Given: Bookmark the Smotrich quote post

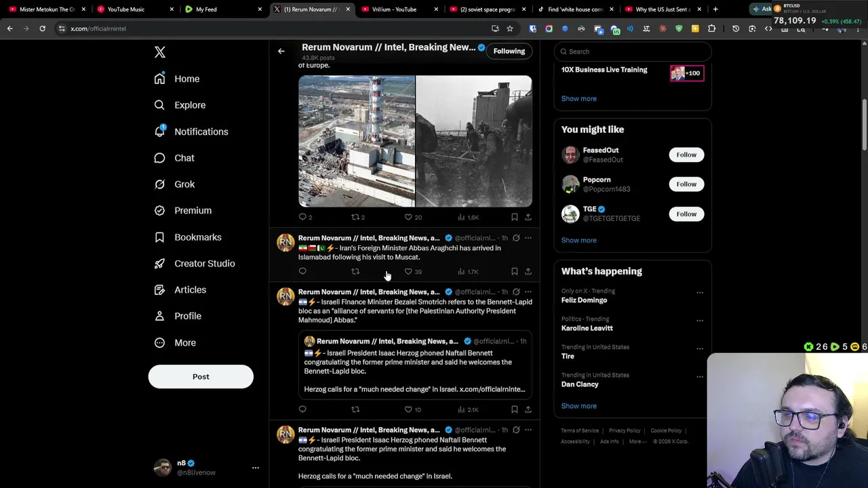Looking at the screenshot, I should click(x=515, y=409).
